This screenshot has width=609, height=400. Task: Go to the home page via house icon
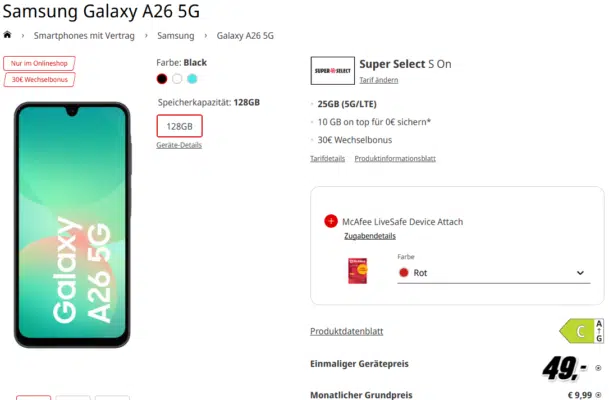coord(7,35)
